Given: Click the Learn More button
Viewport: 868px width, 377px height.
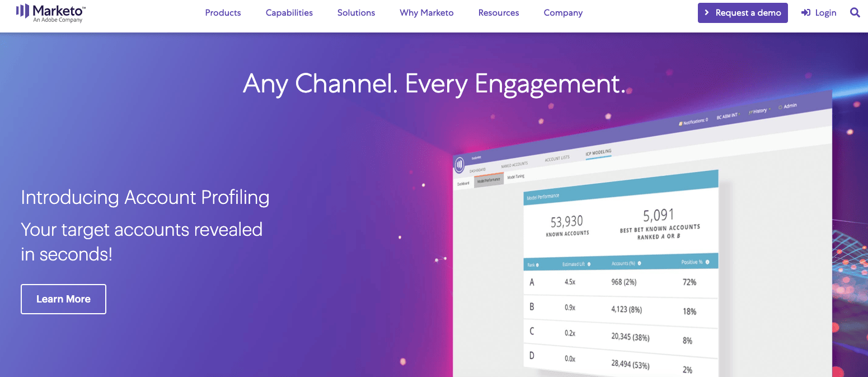Looking at the screenshot, I should (63, 299).
